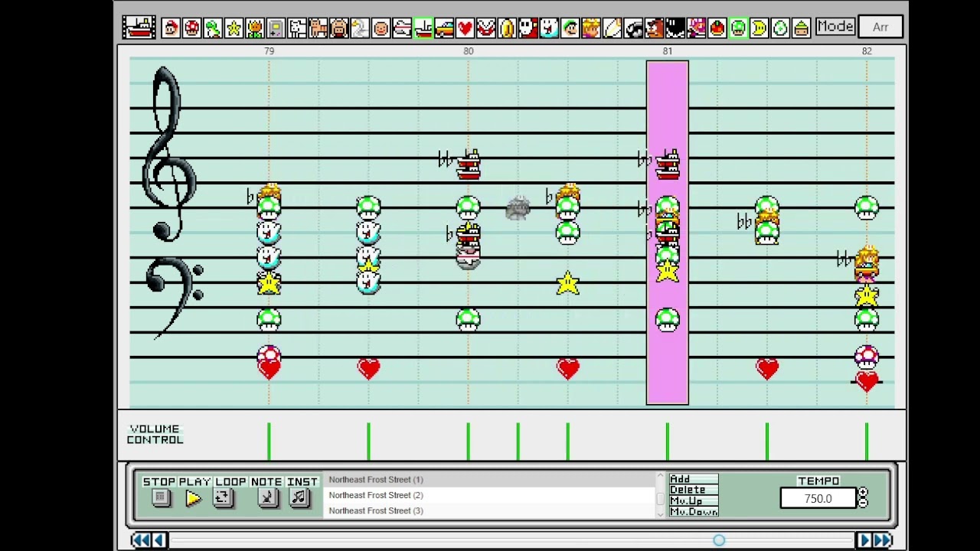980x551 pixels.
Task: Select the last Ship instrument icon
Action: pos(801,28)
